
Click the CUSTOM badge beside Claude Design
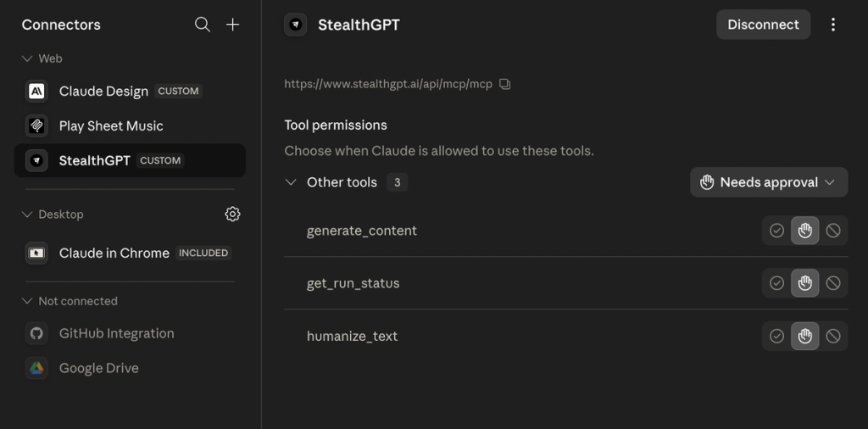[x=178, y=91]
